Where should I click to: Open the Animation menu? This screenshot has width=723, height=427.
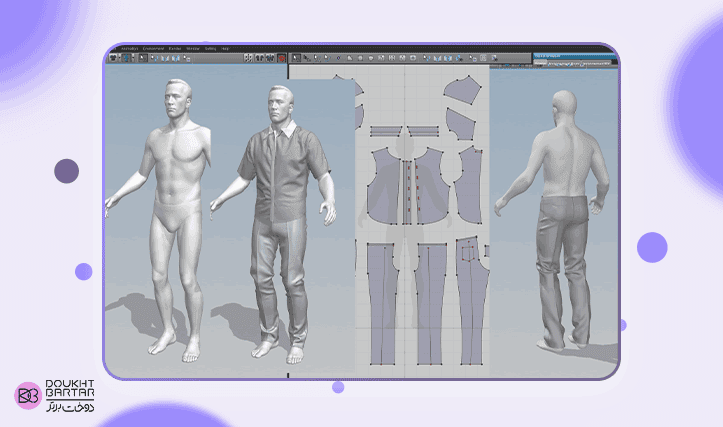(129, 48)
